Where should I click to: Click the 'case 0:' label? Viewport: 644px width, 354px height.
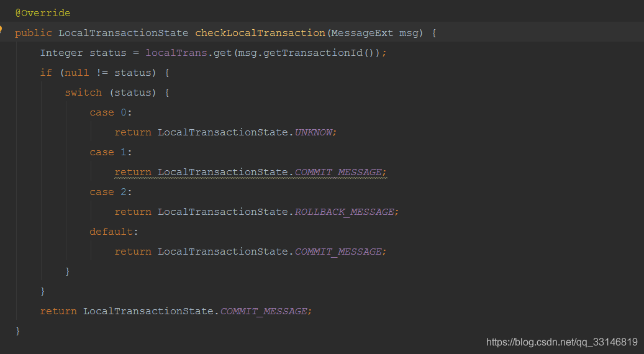pyautogui.click(x=111, y=112)
